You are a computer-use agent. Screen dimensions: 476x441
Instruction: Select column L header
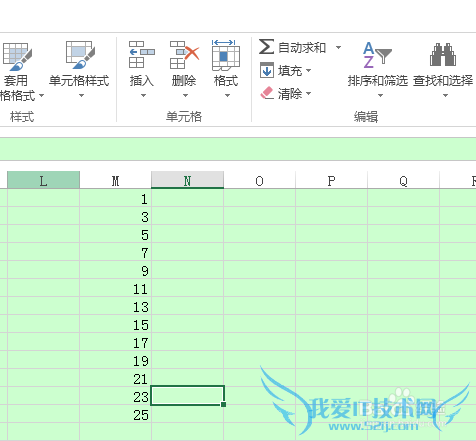[43, 180]
